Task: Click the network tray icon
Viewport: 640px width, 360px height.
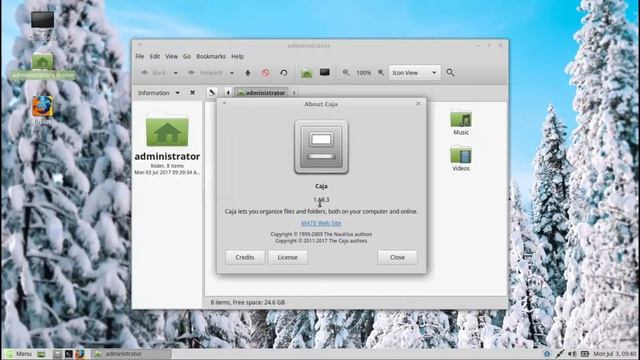Action: pyautogui.click(x=560, y=353)
